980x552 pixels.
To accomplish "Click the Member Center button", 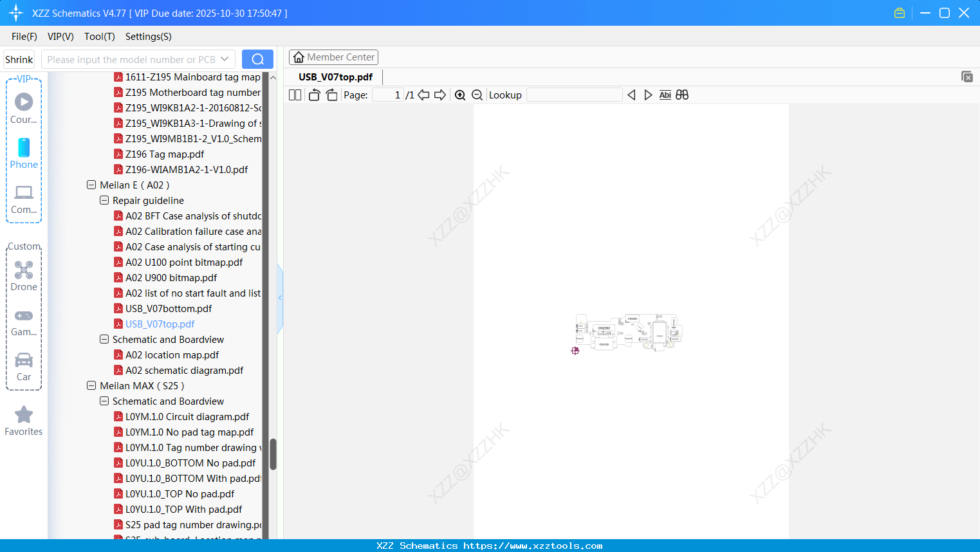I will click(333, 57).
